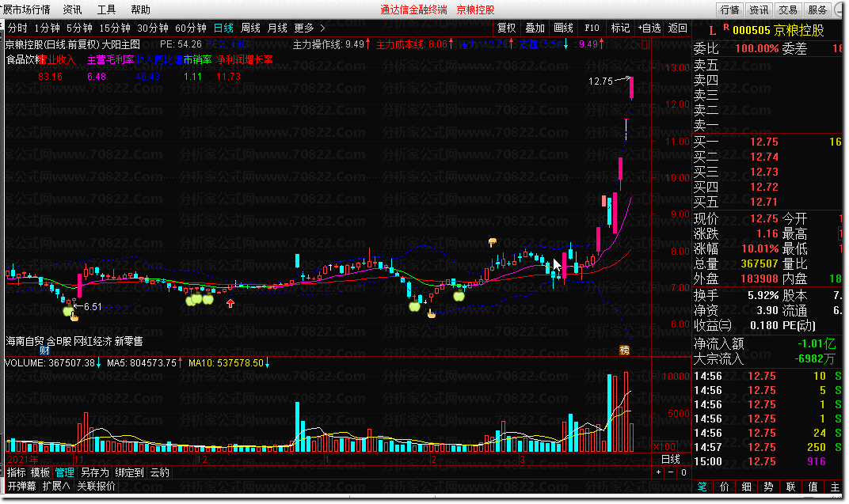Screen dimensions: 849x504
Task: Click the 食品饮料 industry label
Action: coord(23,59)
